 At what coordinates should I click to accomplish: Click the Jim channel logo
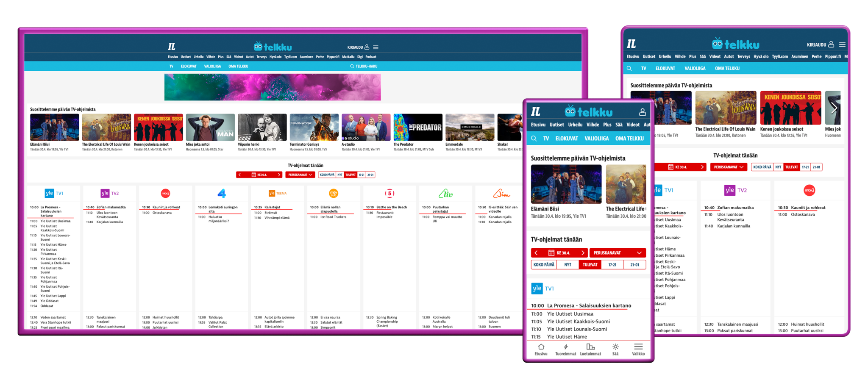coord(501,194)
